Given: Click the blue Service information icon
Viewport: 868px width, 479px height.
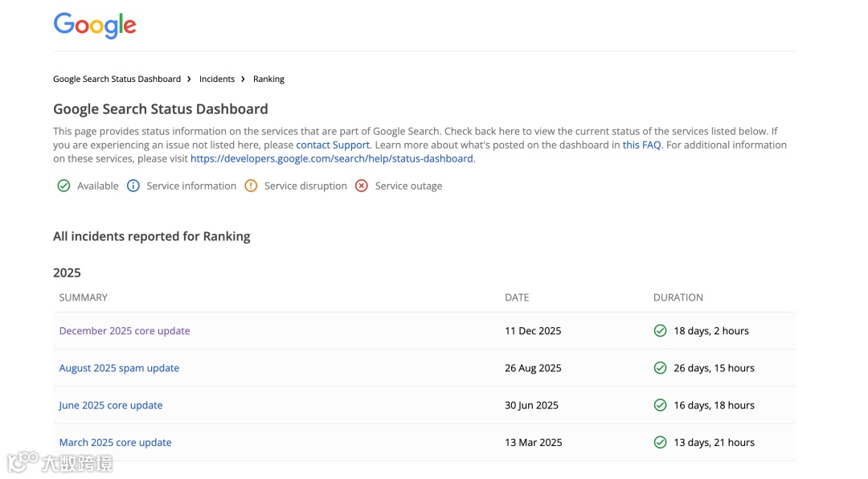Looking at the screenshot, I should pyautogui.click(x=133, y=186).
